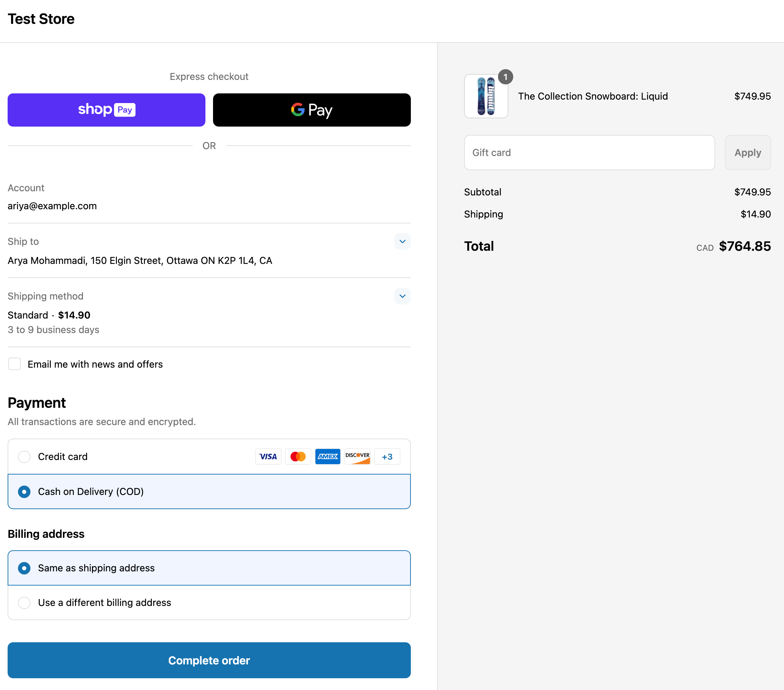
Task: Click the Standard · $14.90 shipping text
Action: [49, 315]
